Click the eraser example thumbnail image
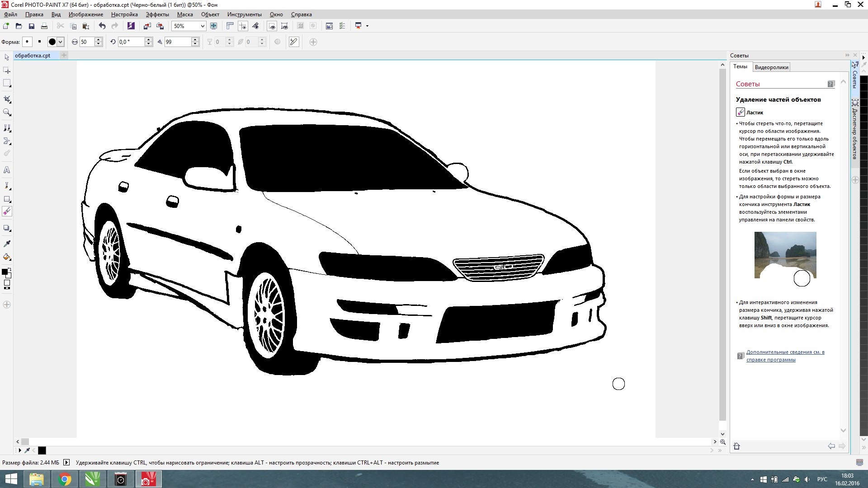 point(785,255)
